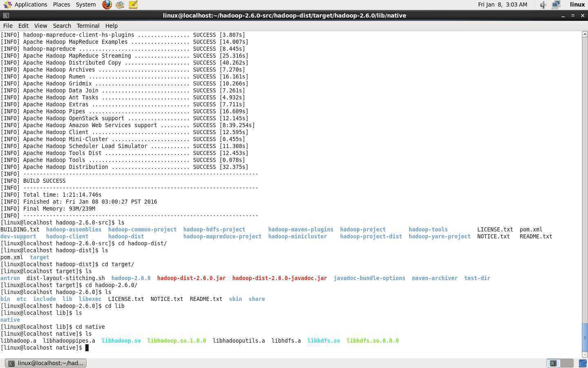The image size is (588, 368).
Task: Open the volume control speaker icon
Action: pos(543,4)
